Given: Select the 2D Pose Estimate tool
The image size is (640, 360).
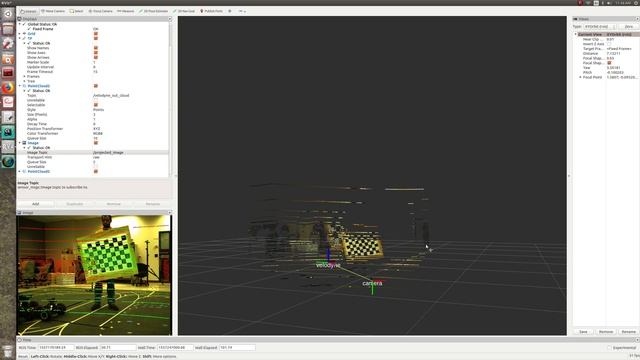Looking at the screenshot, I should coord(153,11).
